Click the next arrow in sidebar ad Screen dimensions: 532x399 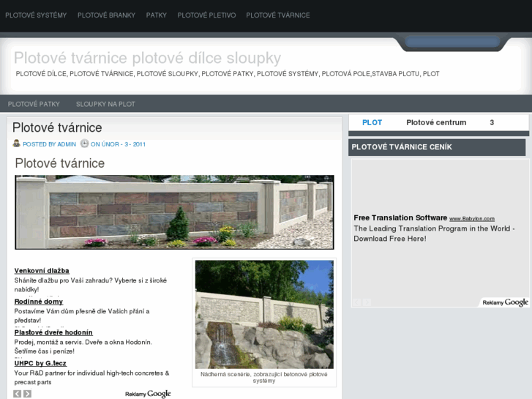[367, 302]
